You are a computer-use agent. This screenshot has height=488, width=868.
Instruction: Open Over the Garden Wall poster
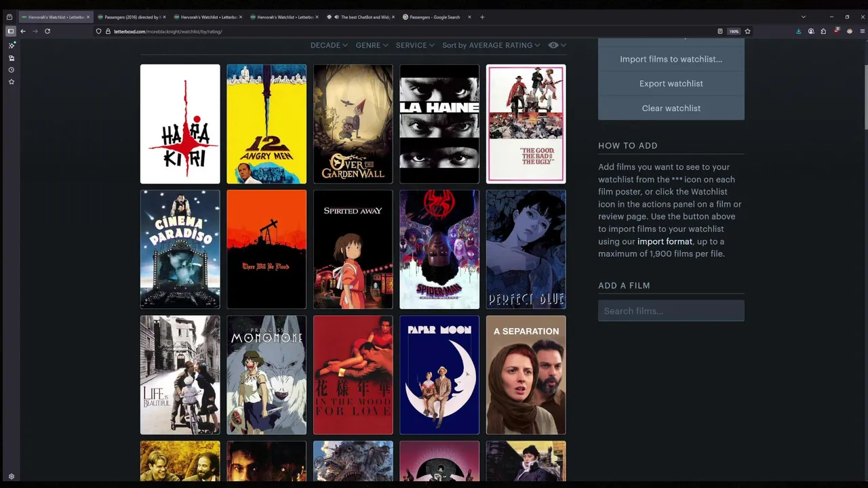(x=353, y=124)
